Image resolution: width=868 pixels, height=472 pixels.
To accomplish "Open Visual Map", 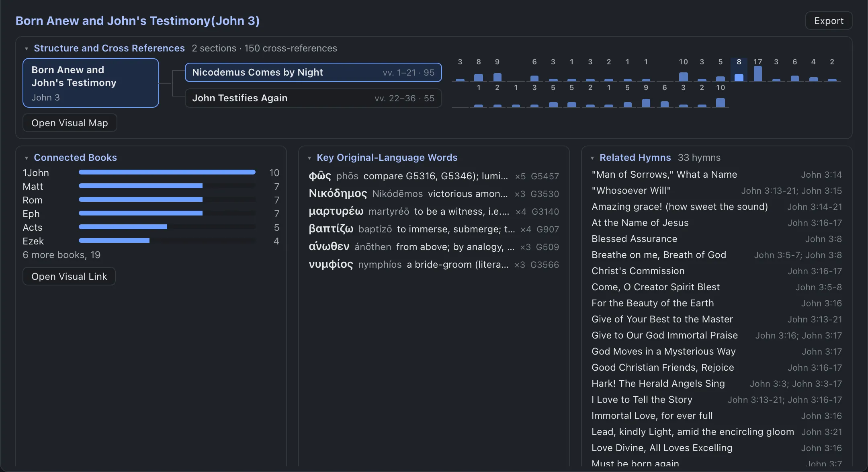I will pos(70,123).
